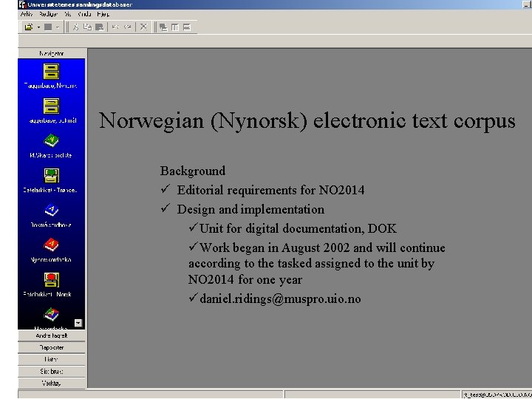Click the slide title Norwegian (Nynorsk) electronic text corpus
Viewport: 532px width, 399px height.
click(307, 120)
